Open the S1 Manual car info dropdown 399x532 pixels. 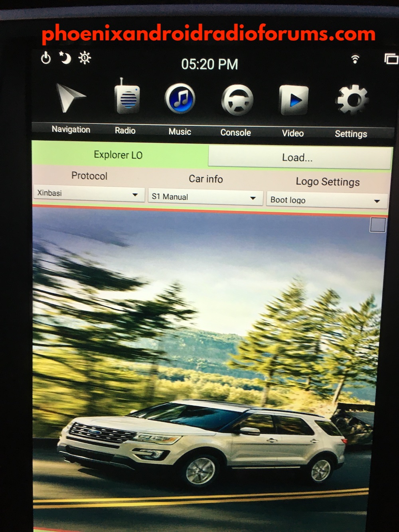205,197
